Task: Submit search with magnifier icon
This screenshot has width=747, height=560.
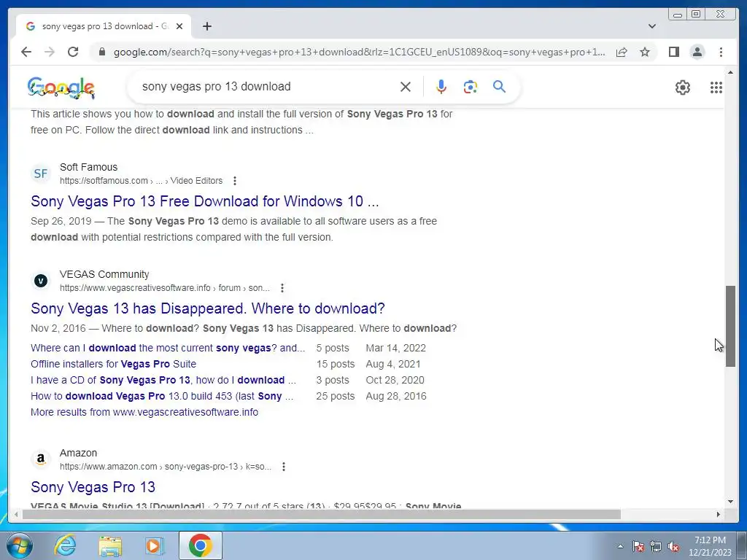Action: click(499, 87)
